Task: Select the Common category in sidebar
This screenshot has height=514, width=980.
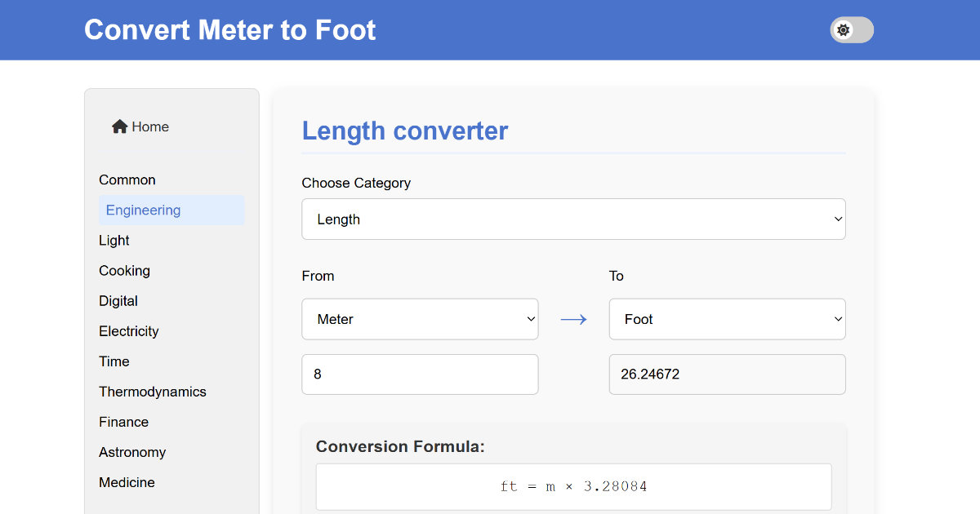Action: 127,179
